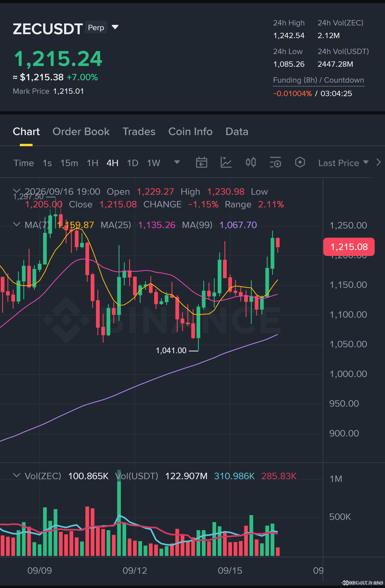Tap the Funding (8h) / Countdown label
Image resolution: width=385 pixels, height=588 pixels.
point(318,80)
